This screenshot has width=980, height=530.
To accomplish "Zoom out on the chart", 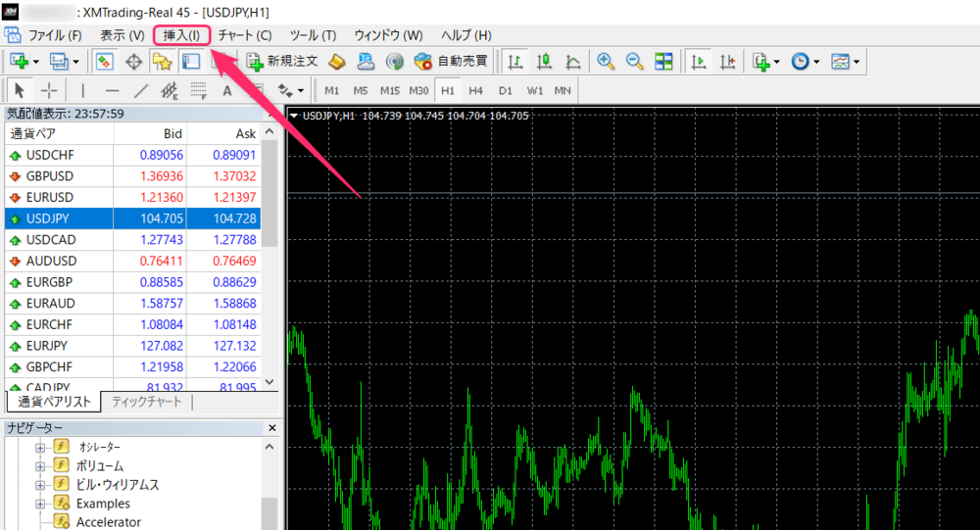I will 634,62.
